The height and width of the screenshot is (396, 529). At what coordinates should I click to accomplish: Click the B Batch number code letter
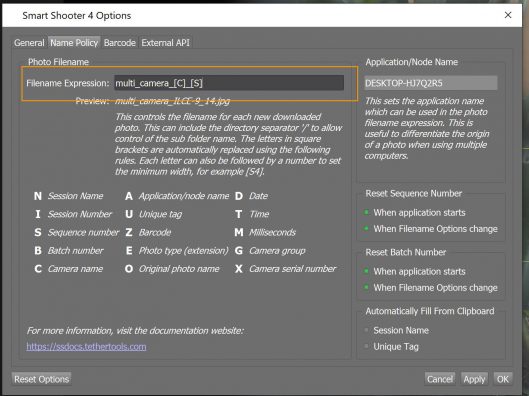coord(38,251)
